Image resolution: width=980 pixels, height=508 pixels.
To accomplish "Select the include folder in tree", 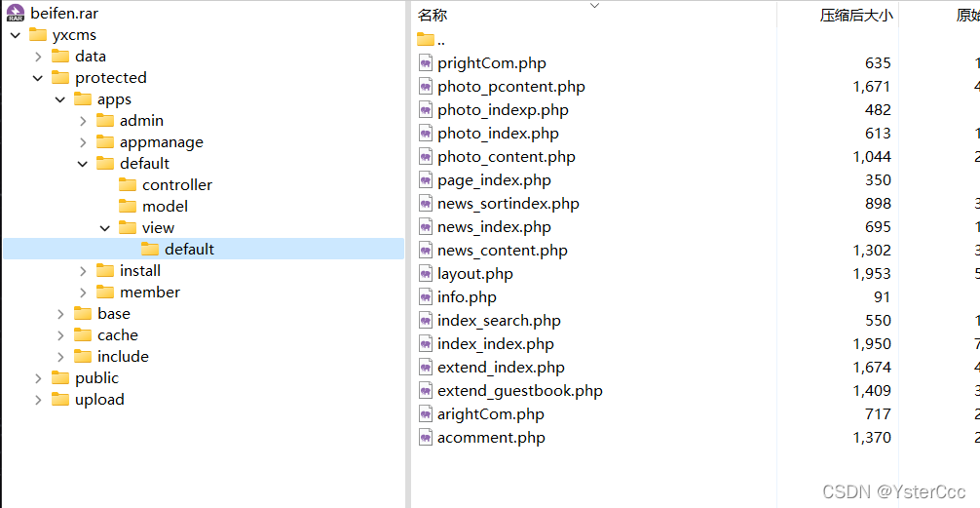I will [123, 356].
